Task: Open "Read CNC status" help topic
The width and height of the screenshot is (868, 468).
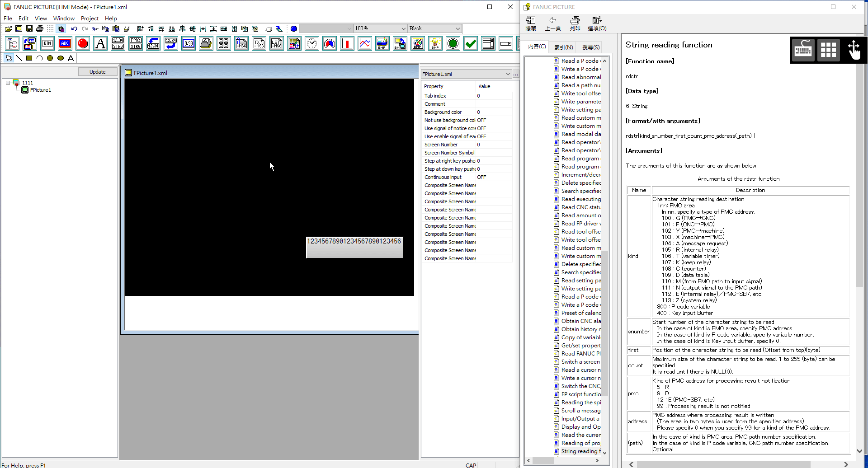Action: [x=580, y=207]
